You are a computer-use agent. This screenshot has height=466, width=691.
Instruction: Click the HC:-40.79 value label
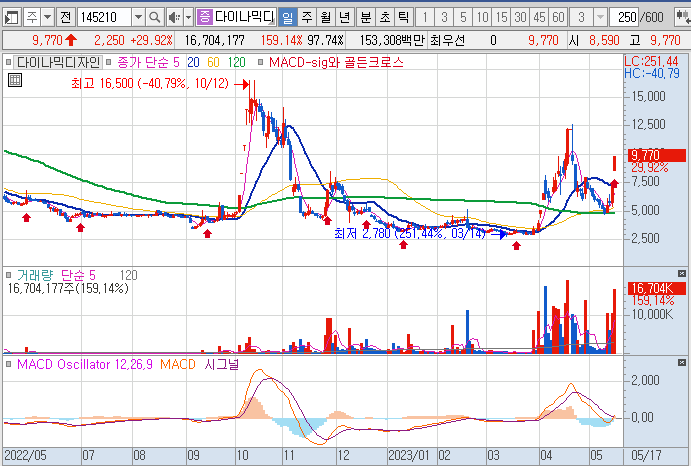pos(652,73)
